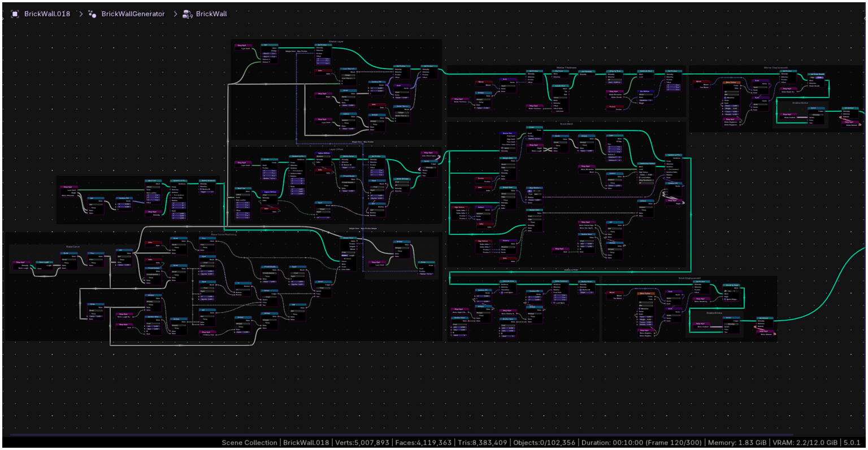868x450 pixels.
Task: Click the Faces:4,119,363 status entry
Action: pyautogui.click(x=423, y=443)
